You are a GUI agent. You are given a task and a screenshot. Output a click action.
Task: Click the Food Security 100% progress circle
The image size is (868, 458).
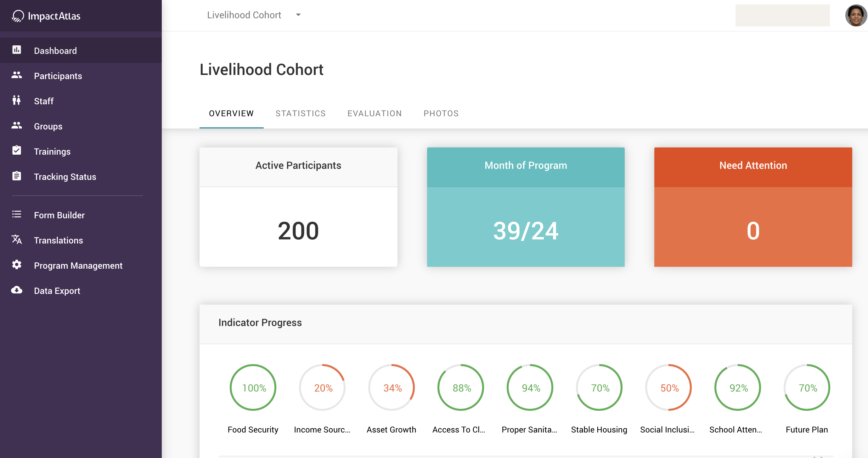(x=253, y=387)
